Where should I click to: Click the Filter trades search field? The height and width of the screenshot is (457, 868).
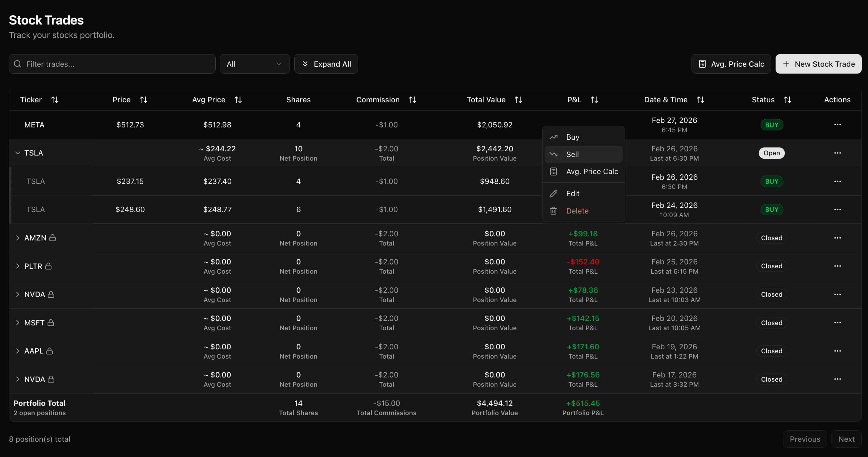112,64
